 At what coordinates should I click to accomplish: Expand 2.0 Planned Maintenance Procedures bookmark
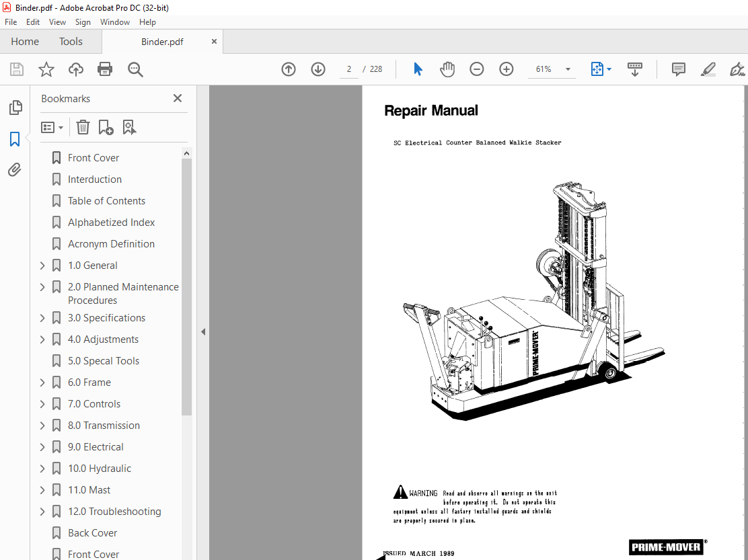[42, 287]
